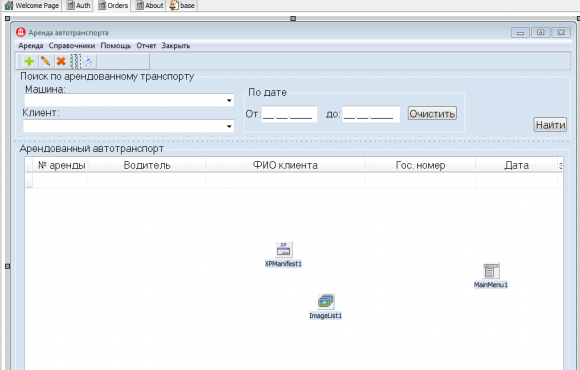Select the MainMenu1 component icon
Viewport: 580px width, 370px height.
click(x=491, y=271)
